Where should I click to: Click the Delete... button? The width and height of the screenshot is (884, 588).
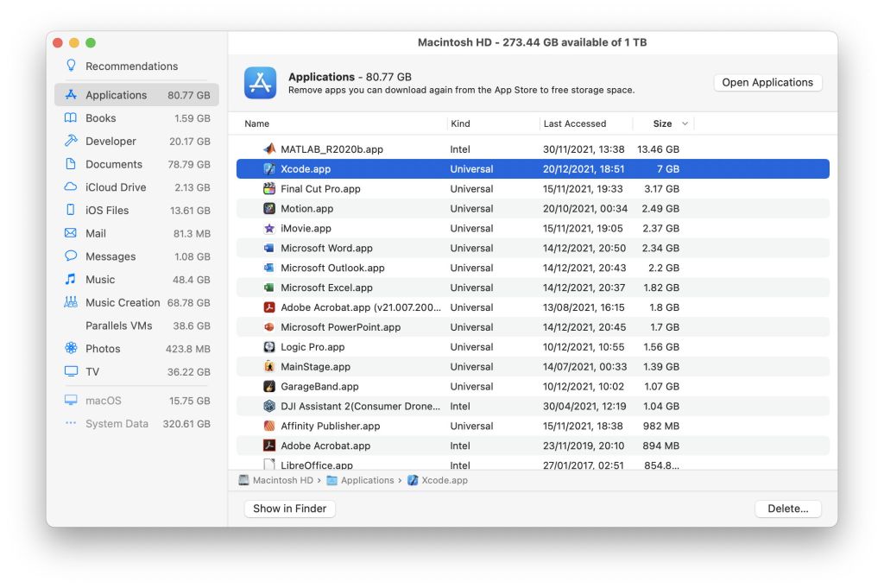click(787, 509)
